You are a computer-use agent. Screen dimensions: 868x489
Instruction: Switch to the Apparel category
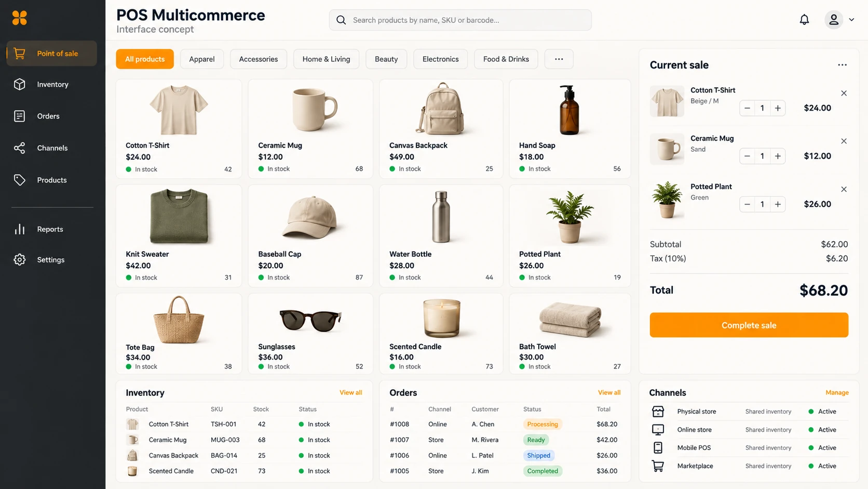click(x=202, y=59)
